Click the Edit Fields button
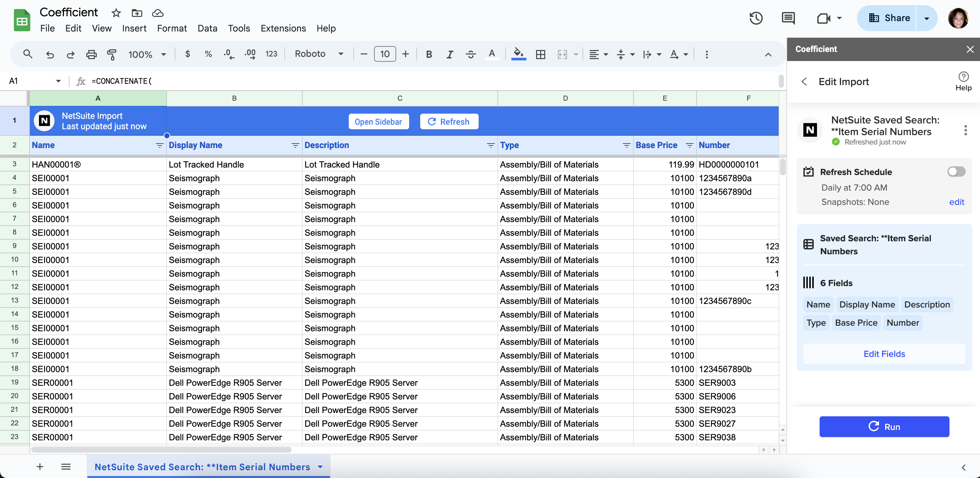The image size is (980, 478). [884, 354]
